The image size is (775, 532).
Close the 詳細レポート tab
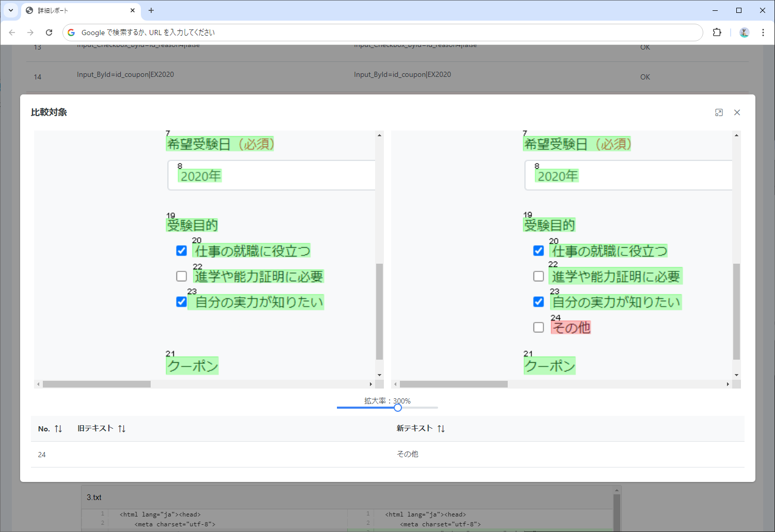click(133, 10)
